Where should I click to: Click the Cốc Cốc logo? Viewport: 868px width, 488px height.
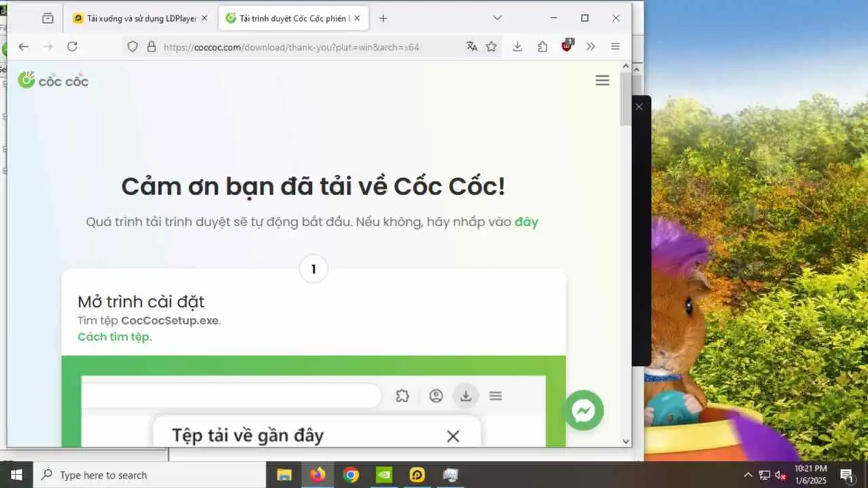click(54, 81)
